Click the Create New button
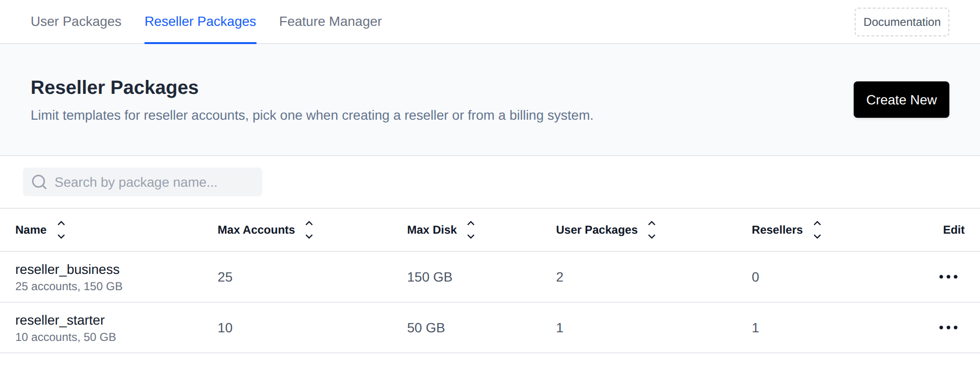Screen dimensions: 980x384 [x=901, y=100]
